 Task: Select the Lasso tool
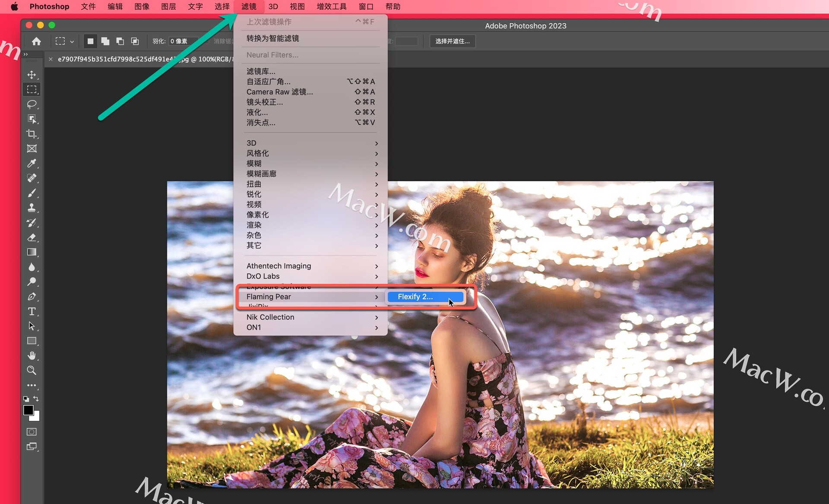(32, 104)
